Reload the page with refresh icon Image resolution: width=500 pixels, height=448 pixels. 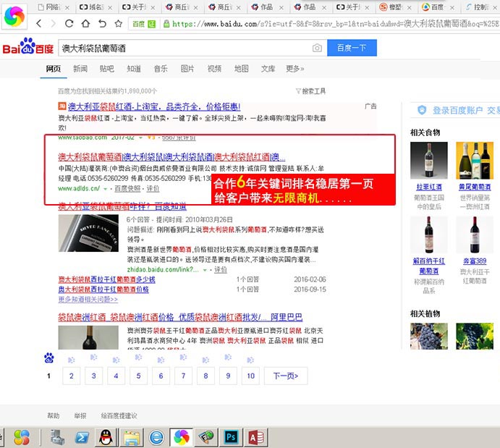coord(69,24)
